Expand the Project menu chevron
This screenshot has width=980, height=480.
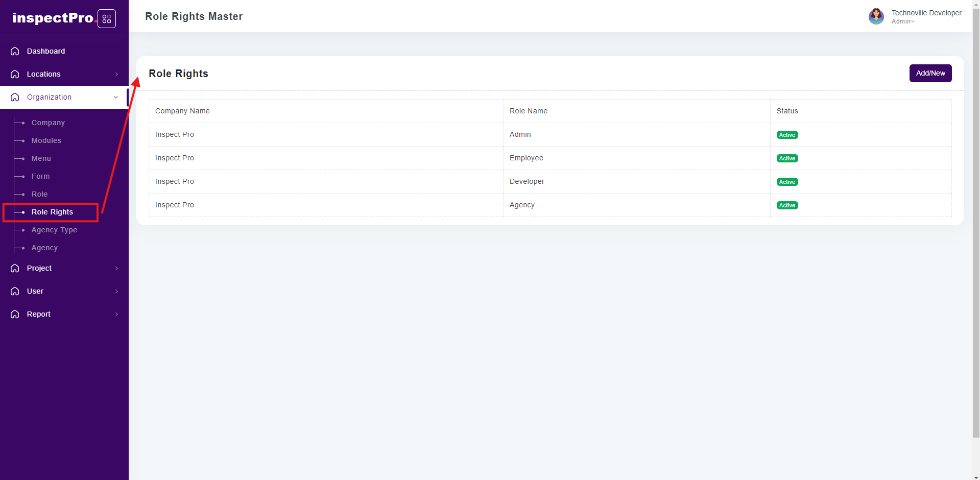pos(116,268)
